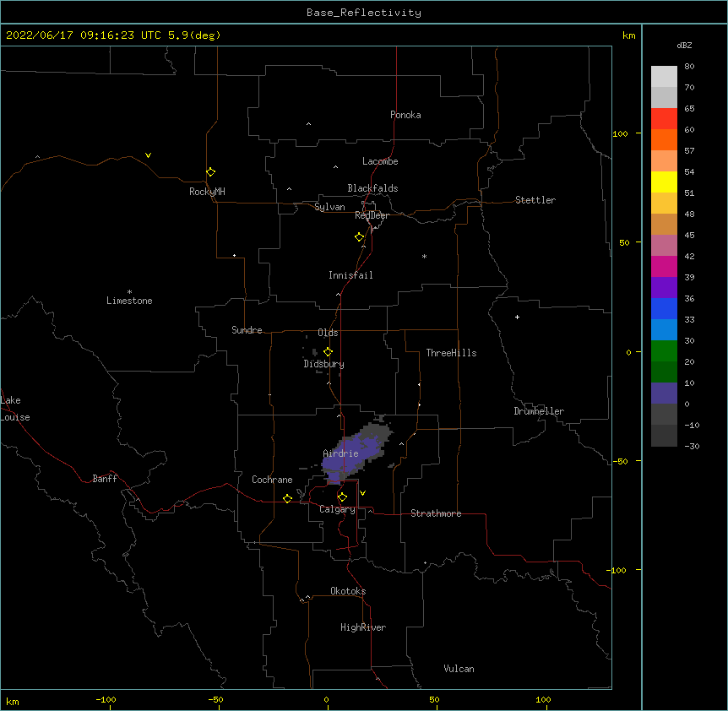Click the white plus marker north of Drumheller
The image size is (728, 711).
point(517,317)
